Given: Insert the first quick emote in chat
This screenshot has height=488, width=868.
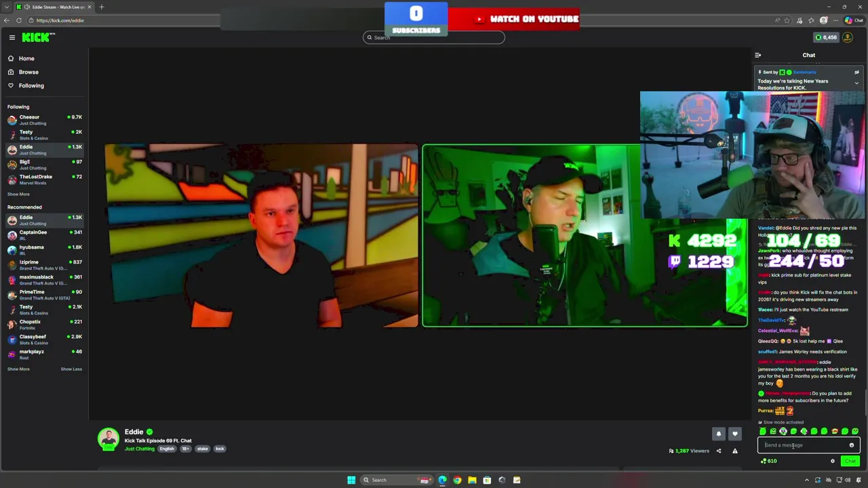Looking at the screenshot, I should 763,431.
